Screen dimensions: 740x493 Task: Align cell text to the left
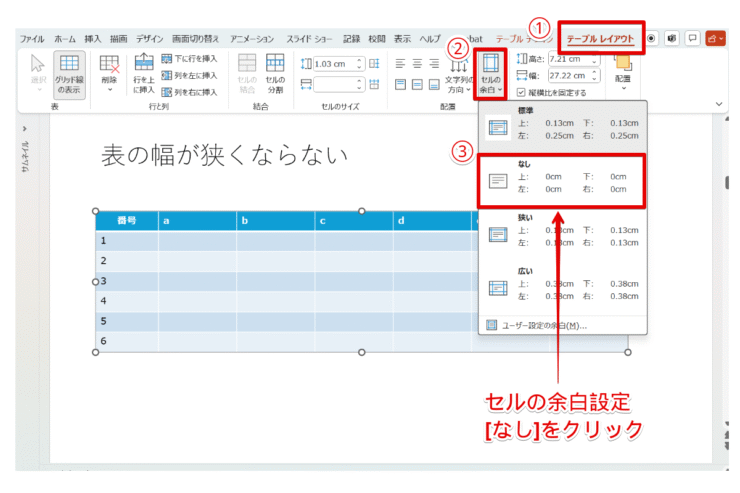400,64
